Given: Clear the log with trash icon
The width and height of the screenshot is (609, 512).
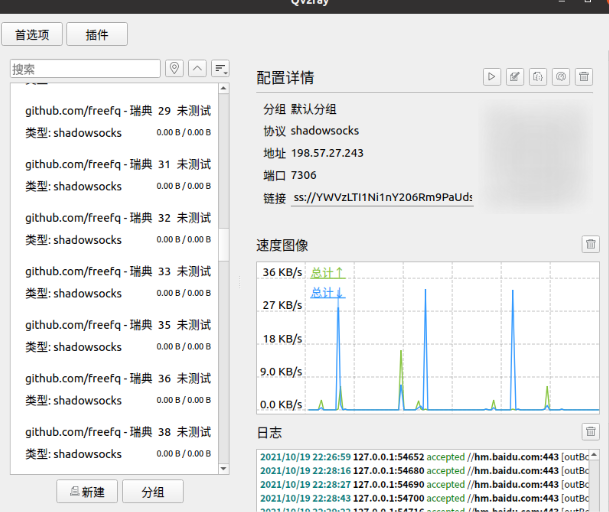Looking at the screenshot, I should [591, 431].
